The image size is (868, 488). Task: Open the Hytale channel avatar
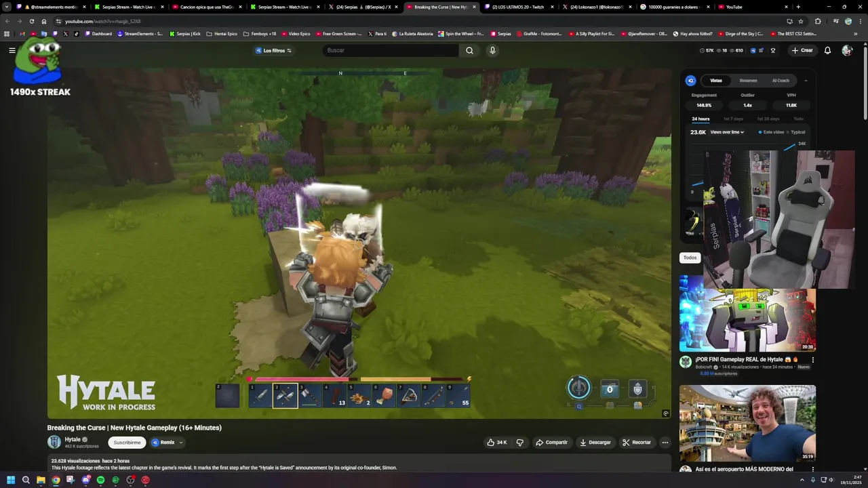(54, 442)
